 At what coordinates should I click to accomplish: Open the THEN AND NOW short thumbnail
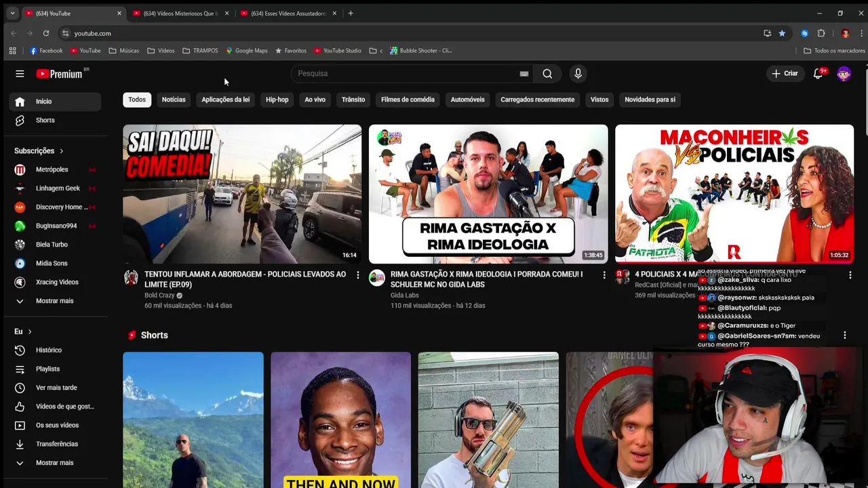pyautogui.click(x=340, y=420)
